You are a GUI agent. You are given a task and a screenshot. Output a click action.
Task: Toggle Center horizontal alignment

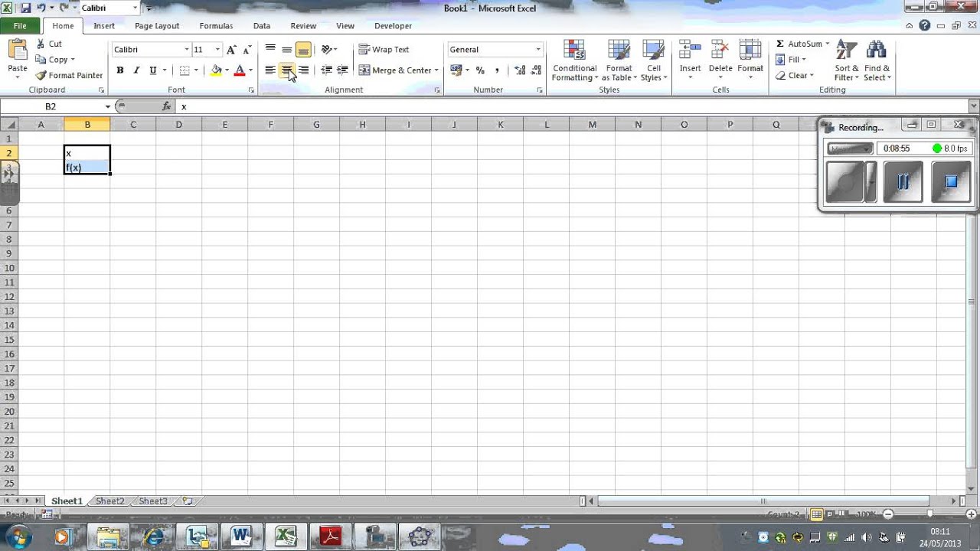point(286,70)
